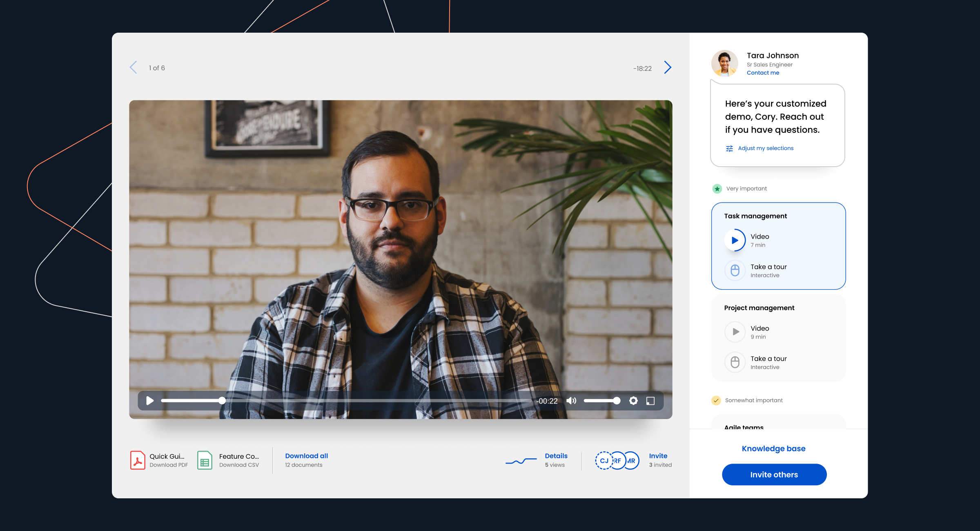
Task: Click Download all documents link
Action: [306, 456]
